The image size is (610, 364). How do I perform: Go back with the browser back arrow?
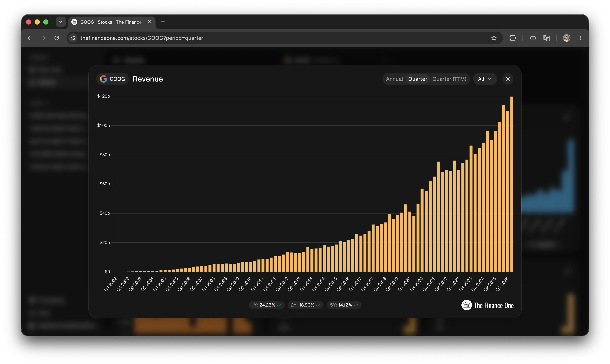coord(30,38)
